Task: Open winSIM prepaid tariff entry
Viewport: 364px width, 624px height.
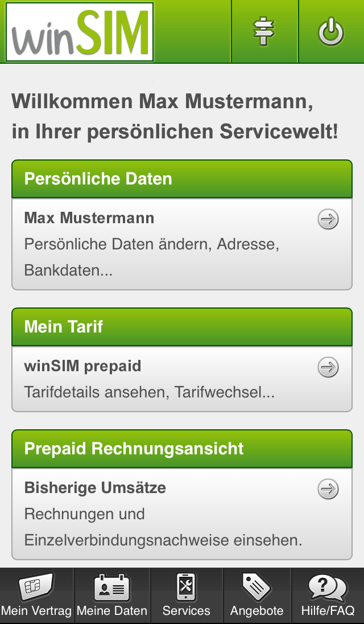Action: pos(182,379)
